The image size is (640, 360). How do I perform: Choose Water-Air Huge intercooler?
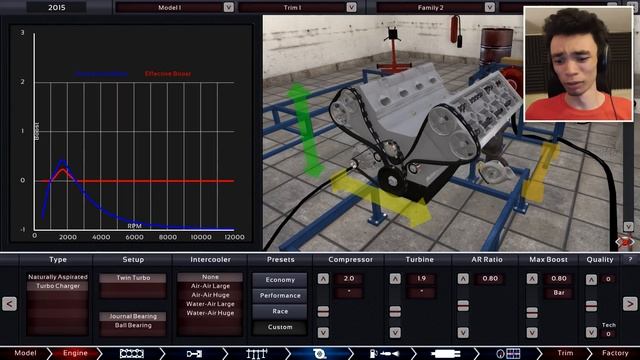[x=210, y=313]
